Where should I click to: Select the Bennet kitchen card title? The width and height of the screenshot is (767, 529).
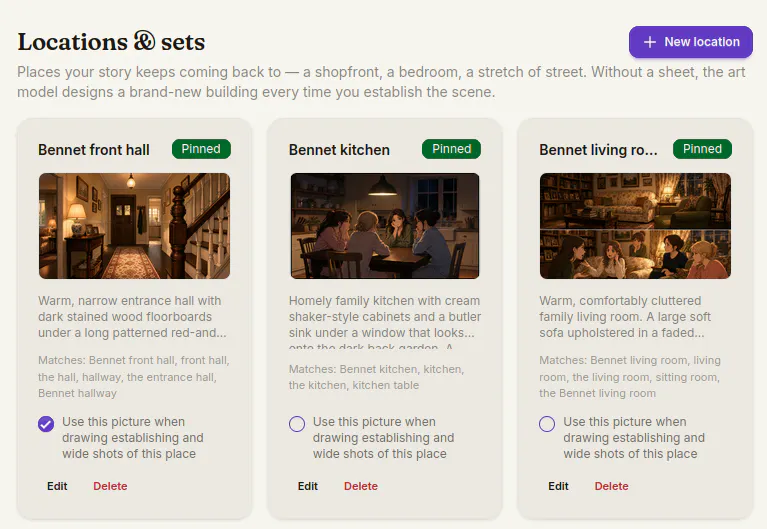coord(339,150)
